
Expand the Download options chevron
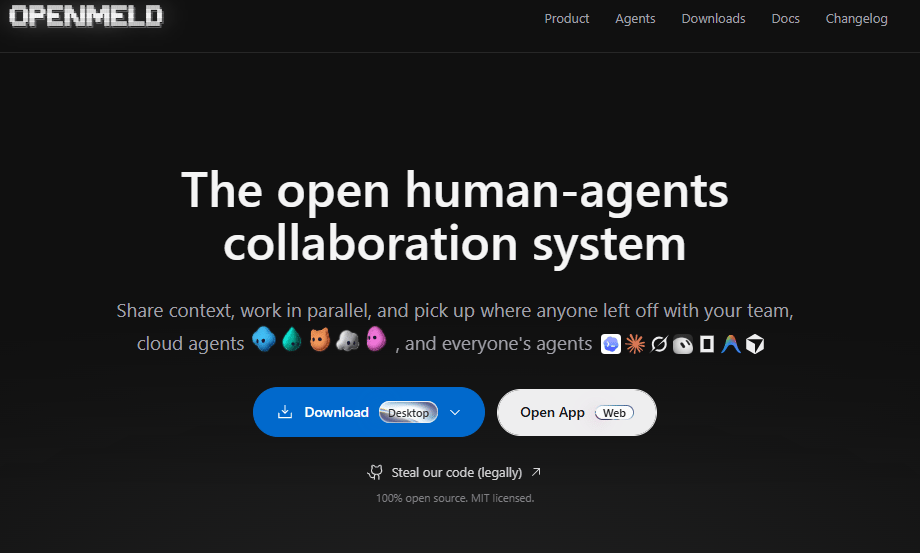click(455, 412)
